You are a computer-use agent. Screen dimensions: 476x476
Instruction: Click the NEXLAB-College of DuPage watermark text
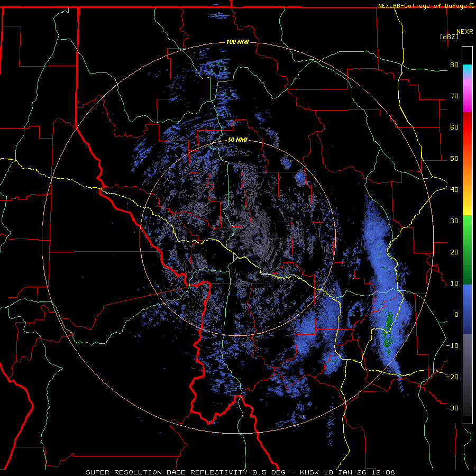click(x=426, y=6)
